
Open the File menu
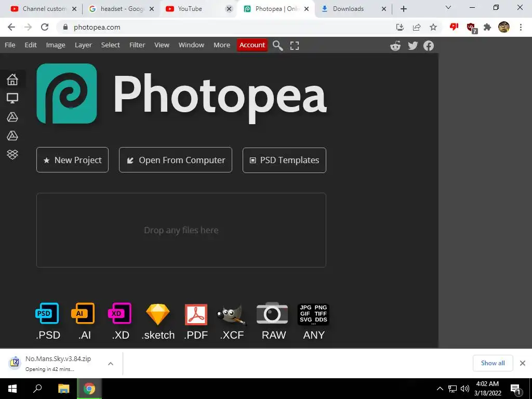10,45
